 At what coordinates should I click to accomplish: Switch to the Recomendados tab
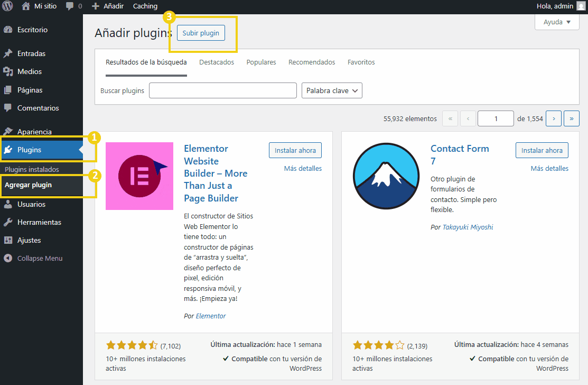312,62
